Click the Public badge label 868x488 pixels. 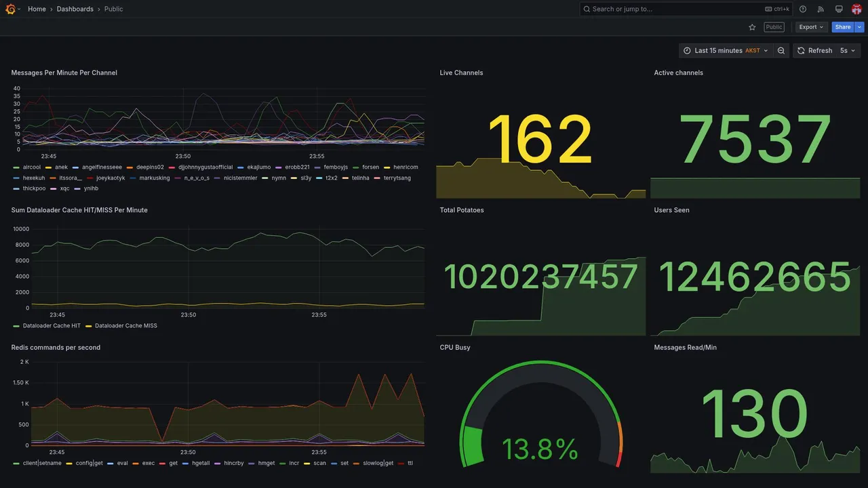[774, 27]
